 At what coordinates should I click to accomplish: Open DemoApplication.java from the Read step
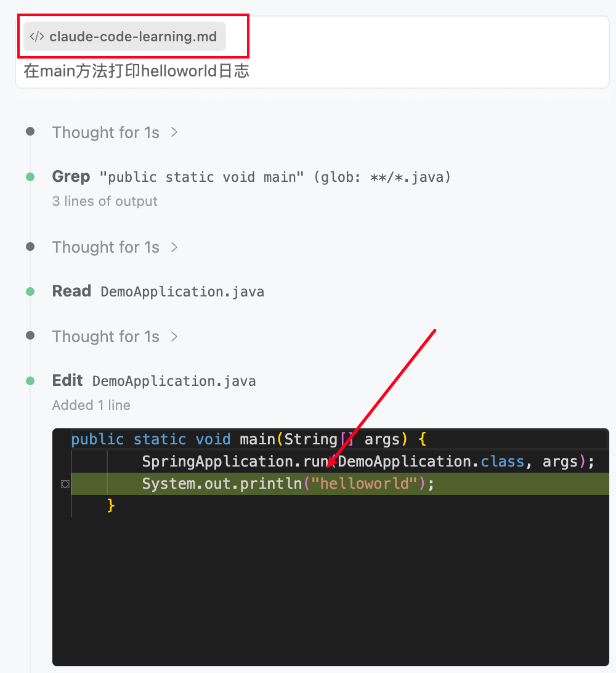pyautogui.click(x=182, y=292)
